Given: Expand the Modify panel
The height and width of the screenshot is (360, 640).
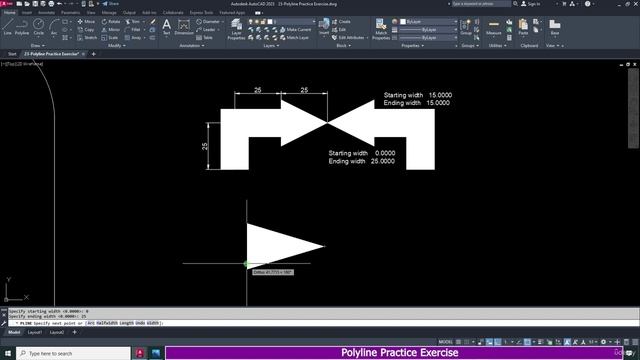Looking at the screenshot, I should point(116,46).
